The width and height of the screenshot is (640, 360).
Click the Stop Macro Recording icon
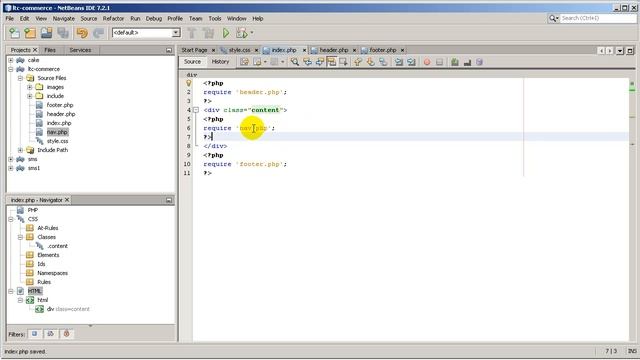439,62
